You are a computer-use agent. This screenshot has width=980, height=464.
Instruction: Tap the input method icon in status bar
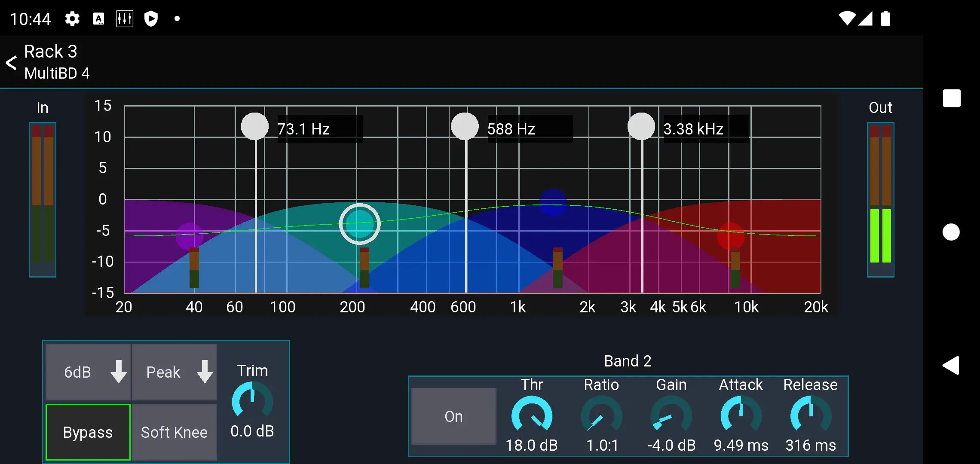98,18
